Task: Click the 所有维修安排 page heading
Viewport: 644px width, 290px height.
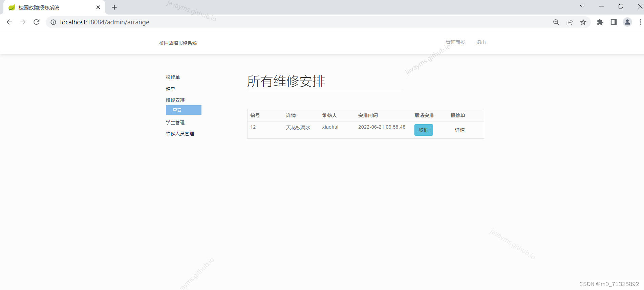Action: click(x=286, y=81)
